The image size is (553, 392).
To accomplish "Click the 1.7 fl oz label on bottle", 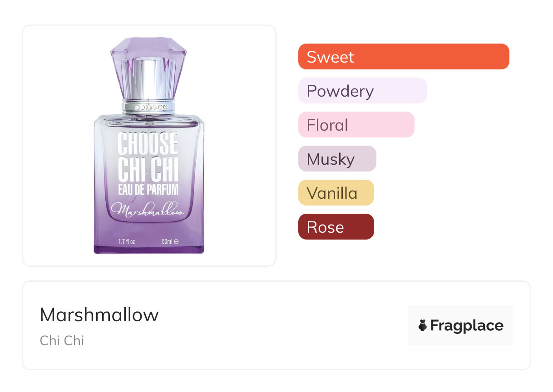I will [128, 242].
